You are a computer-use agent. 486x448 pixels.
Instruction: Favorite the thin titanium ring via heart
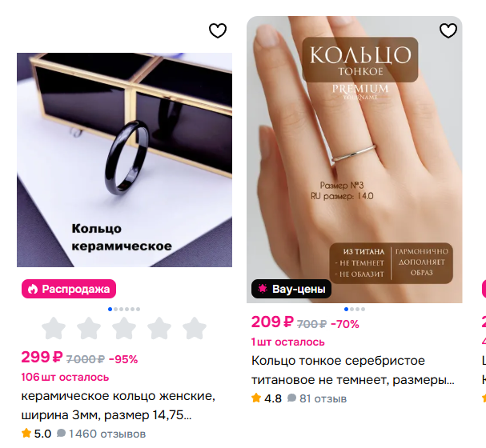448,30
